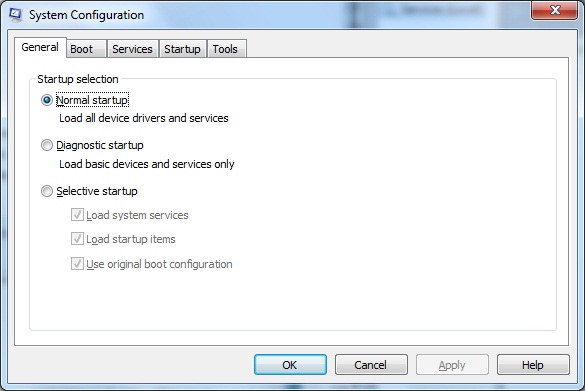Open Help for System Configuration
Viewport: 585px width, 391px height.
[x=533, y=365]
